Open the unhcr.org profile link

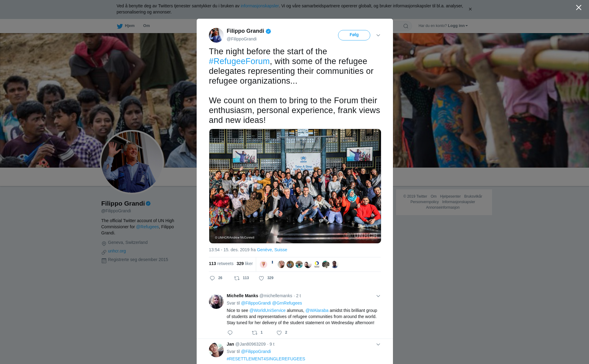(x=117, y=251)
